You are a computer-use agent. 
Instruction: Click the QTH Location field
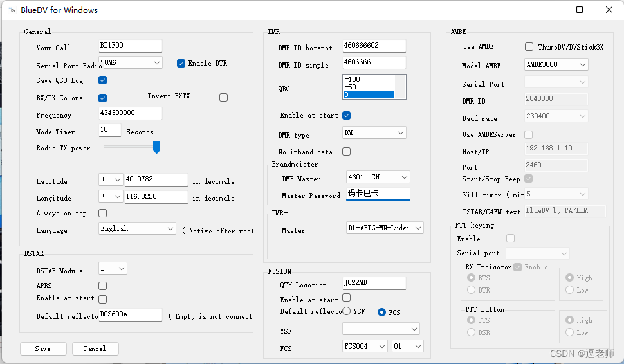[374, 283]
